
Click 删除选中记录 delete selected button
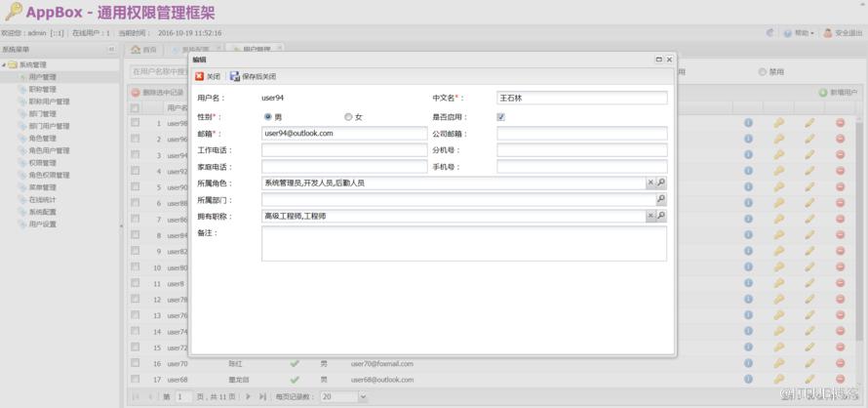(x=158, y=93)
